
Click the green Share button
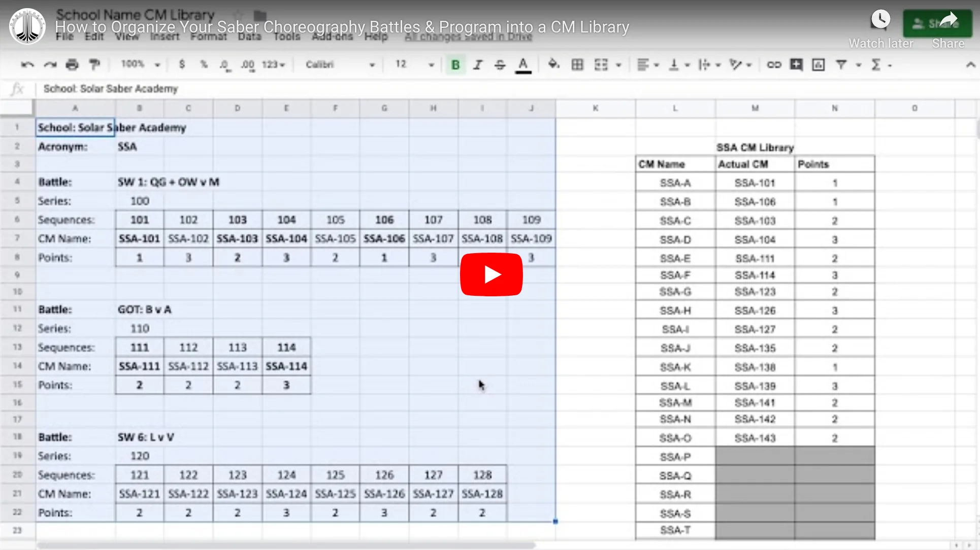click(937, 23)
